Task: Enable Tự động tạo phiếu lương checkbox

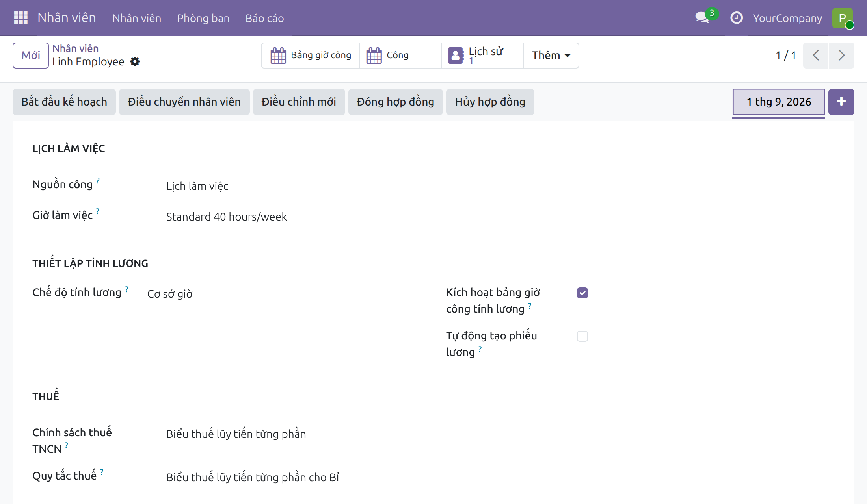Action: (x=582, y=336)
